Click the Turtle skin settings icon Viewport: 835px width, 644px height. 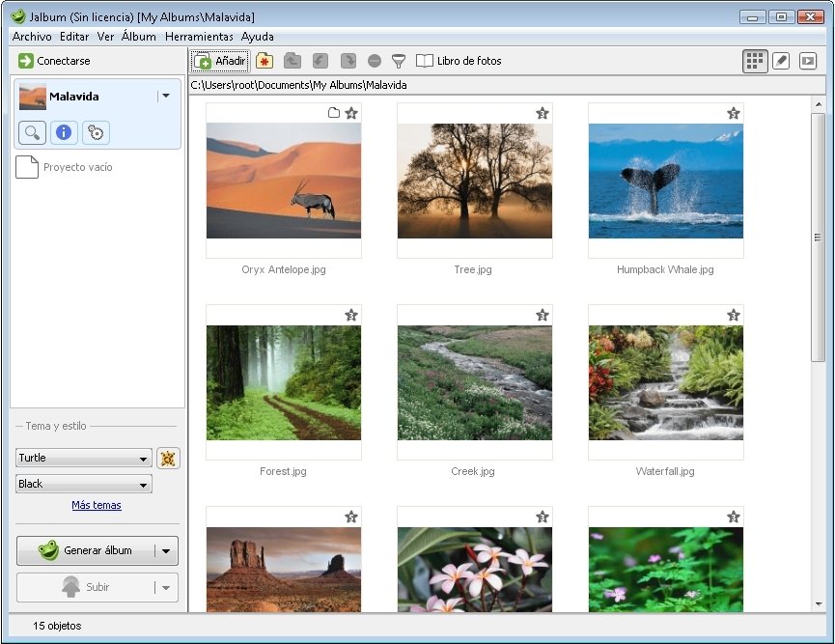click(168, 458)
